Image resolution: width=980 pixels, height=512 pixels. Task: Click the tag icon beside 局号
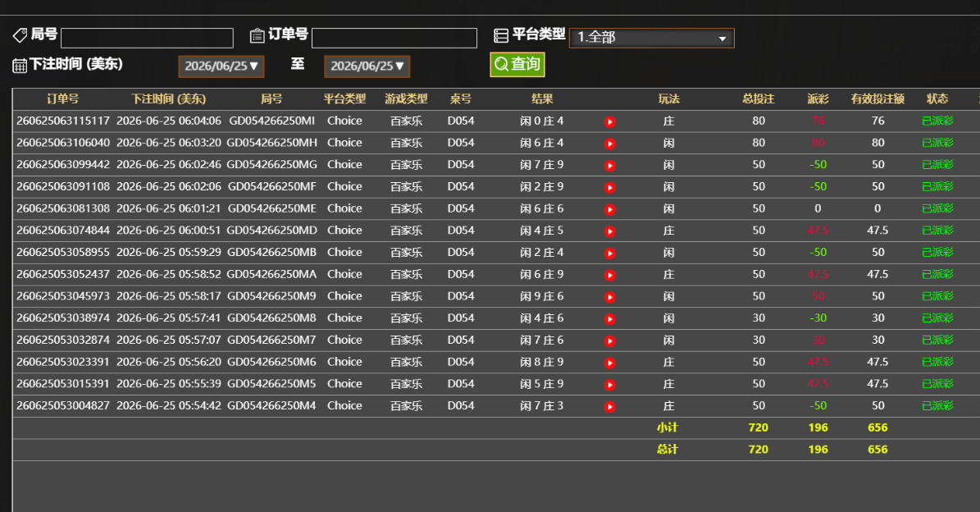(20, 35)
